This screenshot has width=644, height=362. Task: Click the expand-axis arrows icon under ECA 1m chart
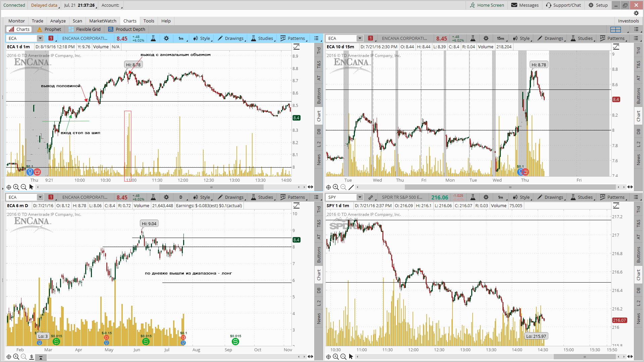(310, 187)
